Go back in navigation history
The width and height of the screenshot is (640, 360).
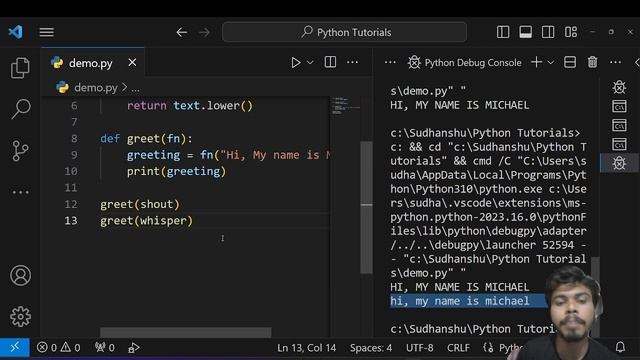click(x=182, y=32)
